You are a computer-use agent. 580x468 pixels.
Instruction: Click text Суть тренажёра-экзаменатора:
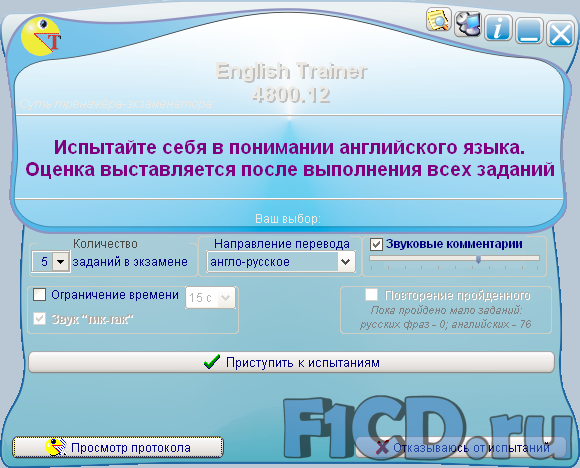click(117, 104)
